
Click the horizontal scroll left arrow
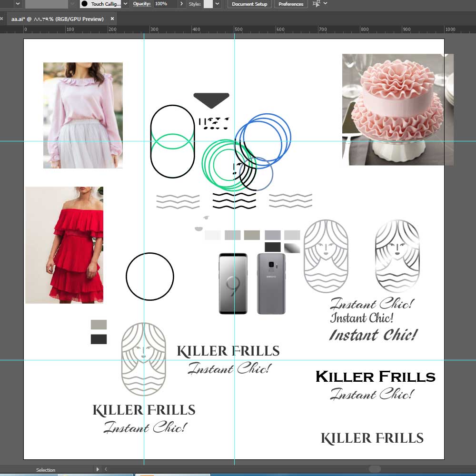pos(106,469)
